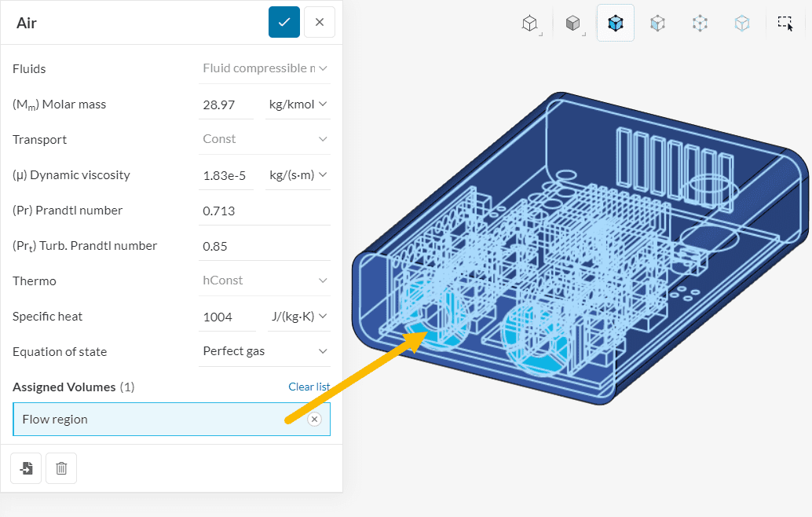Viewport: 812px width, 517px height.
Task: Choose the light blue outlined cube selection mode
Action: (742, 24)
